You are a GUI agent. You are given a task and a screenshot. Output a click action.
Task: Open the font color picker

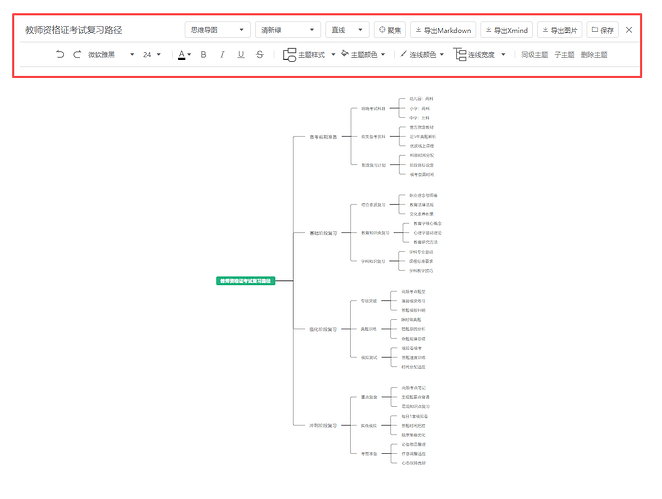pyautogui.click(x=185, y=55)
